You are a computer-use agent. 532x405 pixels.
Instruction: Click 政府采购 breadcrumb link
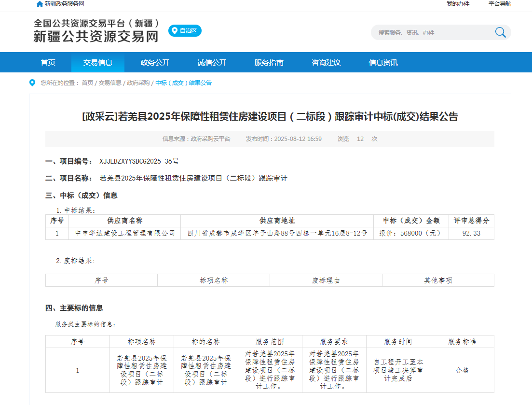click(x=138, y=83)
